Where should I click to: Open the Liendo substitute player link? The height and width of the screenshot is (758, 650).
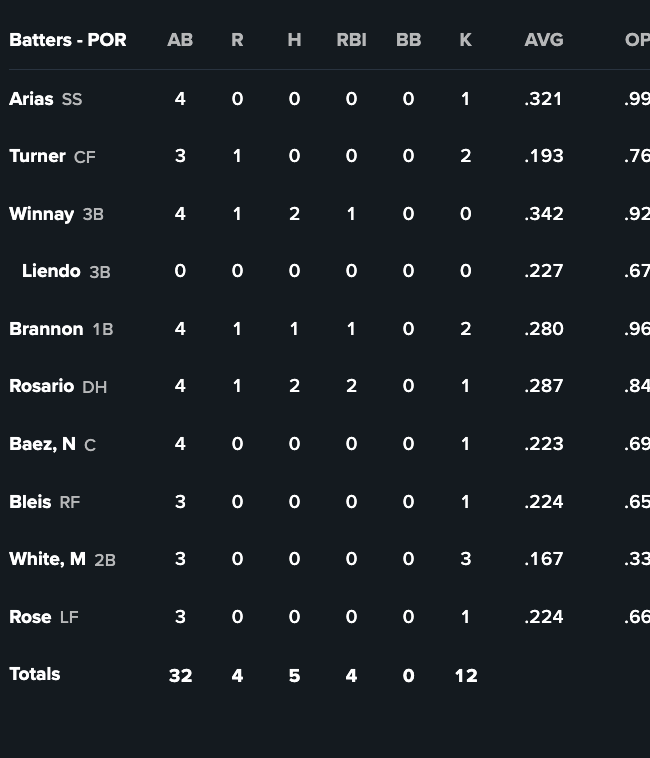(x=51, y=271)
